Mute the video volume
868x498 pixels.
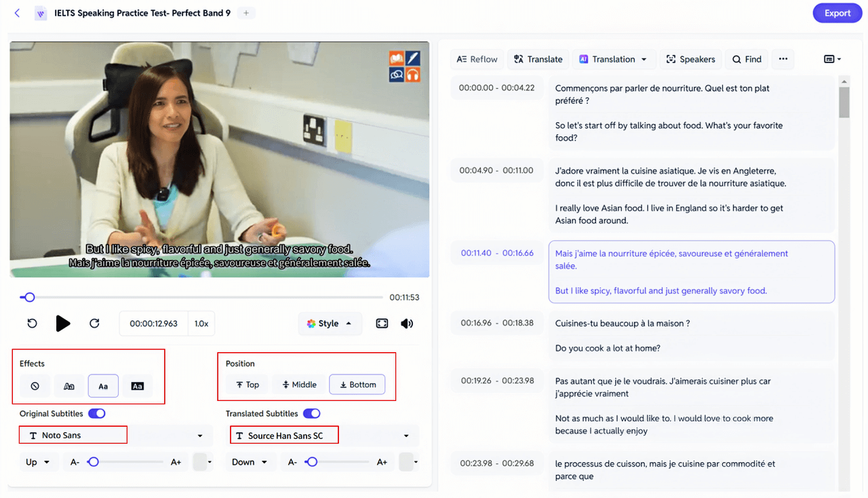(407, 324)
